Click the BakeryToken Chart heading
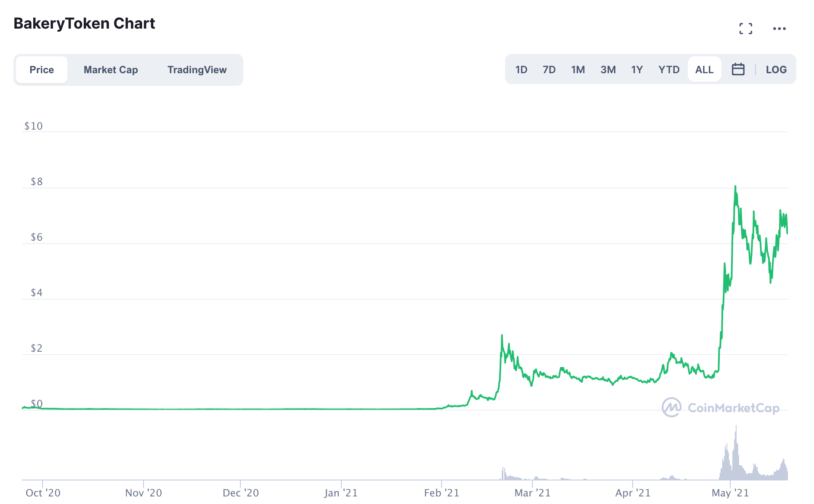The width and height of the screenshot is (814, 504). tap(84, 24)
